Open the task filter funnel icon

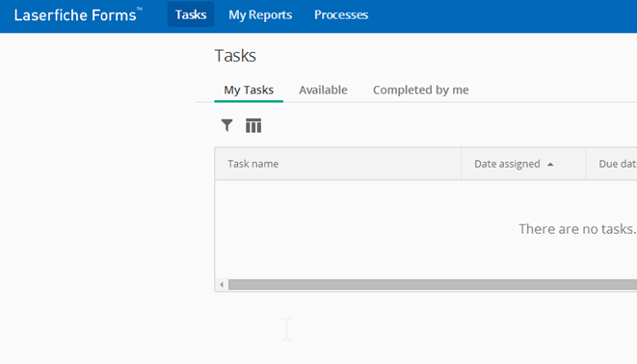[227, 125]
